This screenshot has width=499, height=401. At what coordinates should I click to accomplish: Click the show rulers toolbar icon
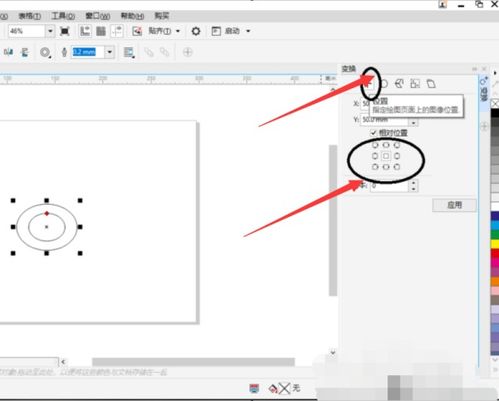point(85,31)
